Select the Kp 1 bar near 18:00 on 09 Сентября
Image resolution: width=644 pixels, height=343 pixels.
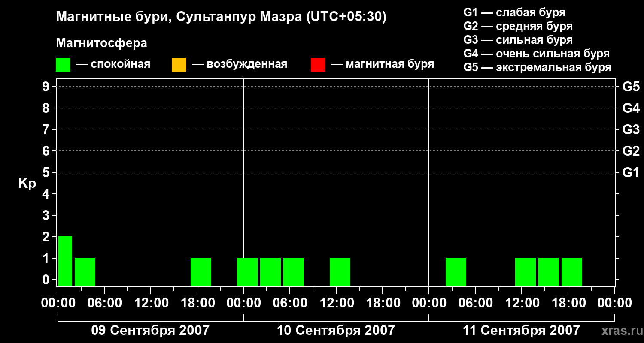click(x=201, y=272)
